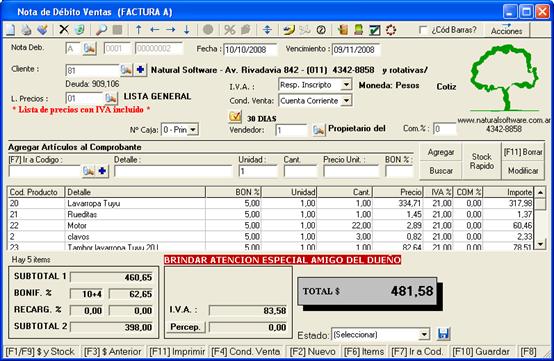
Task: Click the Modificar button
Action: [x=523, y=171]
